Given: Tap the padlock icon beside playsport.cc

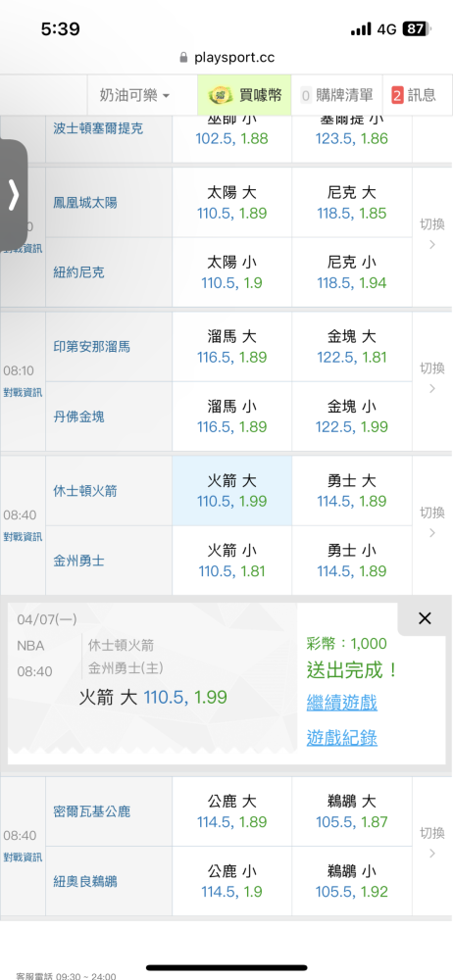Looking at the screenshot, I should [183, 58].
